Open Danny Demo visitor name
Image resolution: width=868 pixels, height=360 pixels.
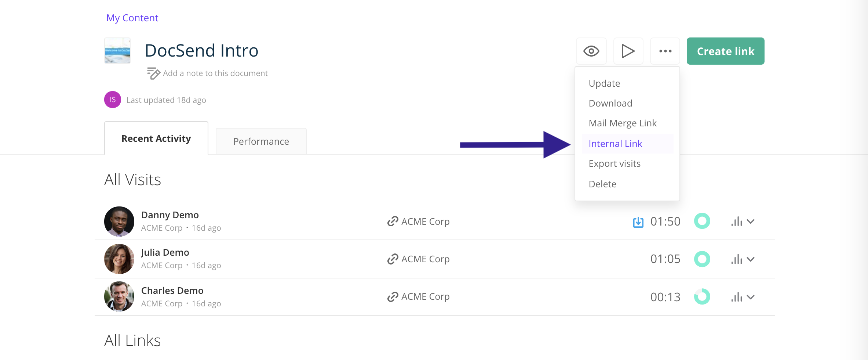[170, 215]
